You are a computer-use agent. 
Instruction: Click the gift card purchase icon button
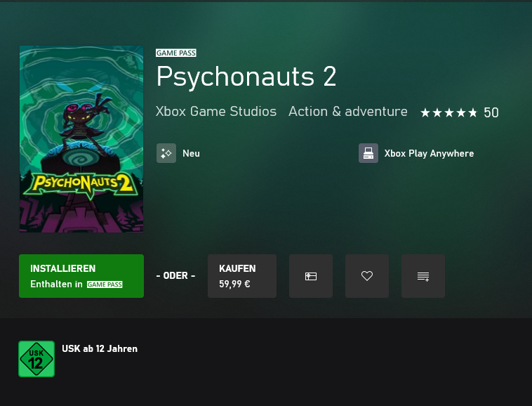[x=311, y=276]
